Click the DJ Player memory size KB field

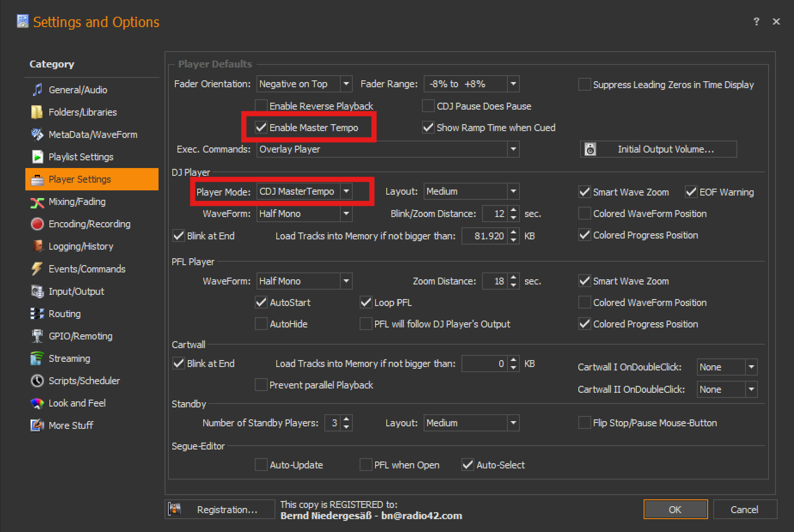tap(485, 236)
